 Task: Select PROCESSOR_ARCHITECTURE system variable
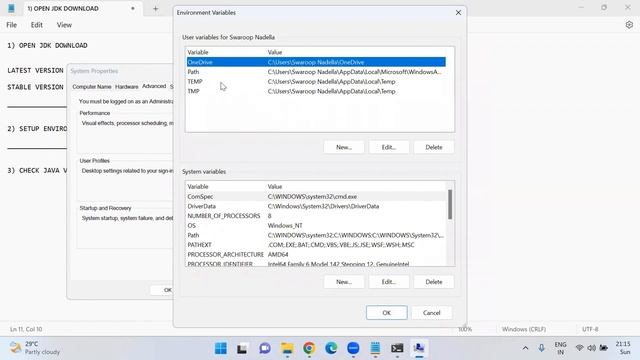pyautogui.click(x=316, y=255)
